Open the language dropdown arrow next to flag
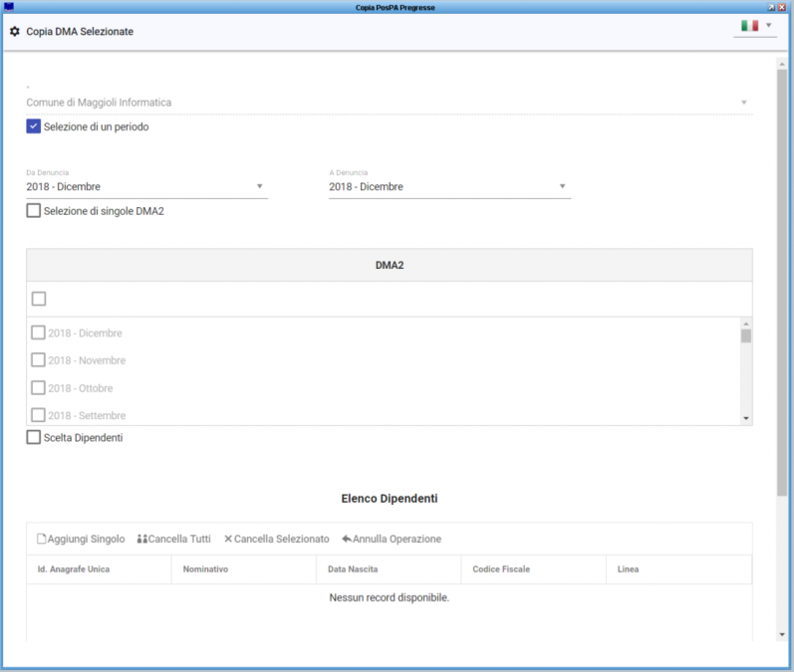794x672 pixels. 769,25
